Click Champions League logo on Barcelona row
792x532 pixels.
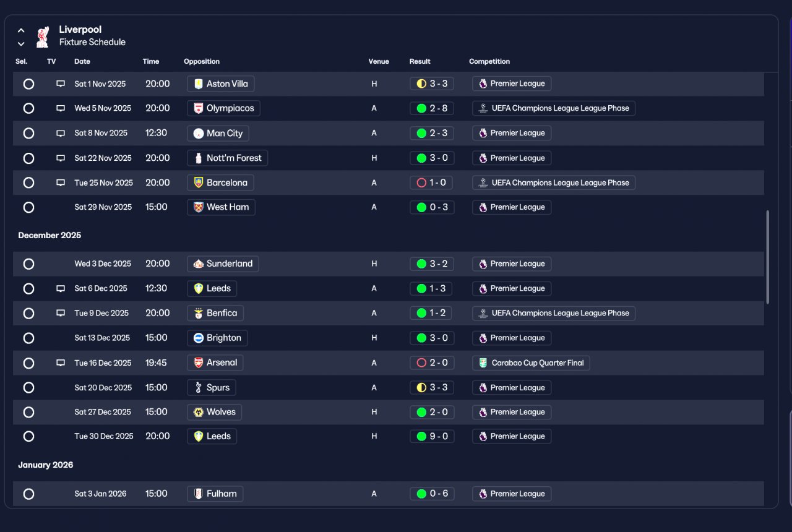pyautogui.click(x=483, y=182)
